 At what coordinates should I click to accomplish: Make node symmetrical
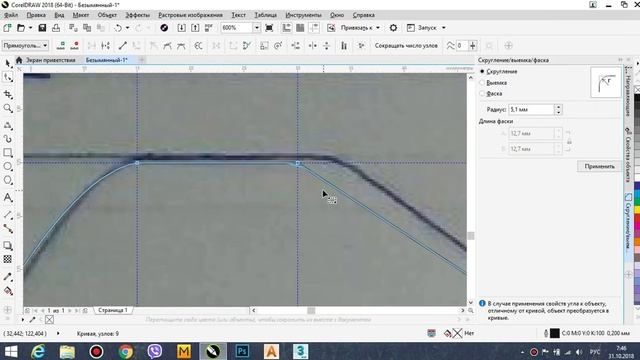point(181,46)
